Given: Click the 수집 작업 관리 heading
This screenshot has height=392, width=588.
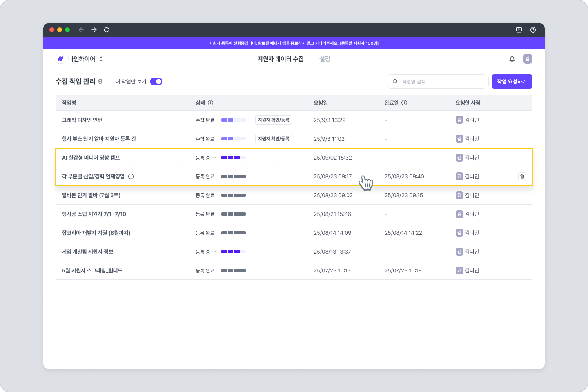Looking at the screenshot, I should point(76,82).
